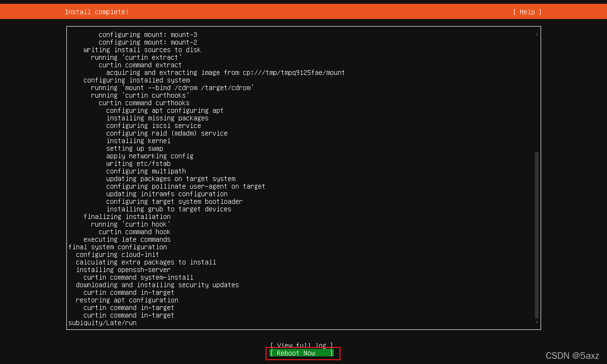This screenshot has width=607, height=364.
Task: Select the 'configuring mount: mount-3' log line
Action: 148,35
